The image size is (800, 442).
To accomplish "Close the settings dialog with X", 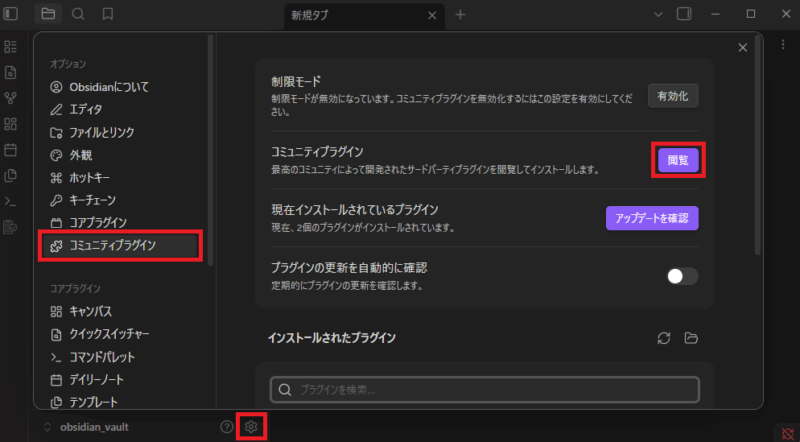I will coord(742,47).
